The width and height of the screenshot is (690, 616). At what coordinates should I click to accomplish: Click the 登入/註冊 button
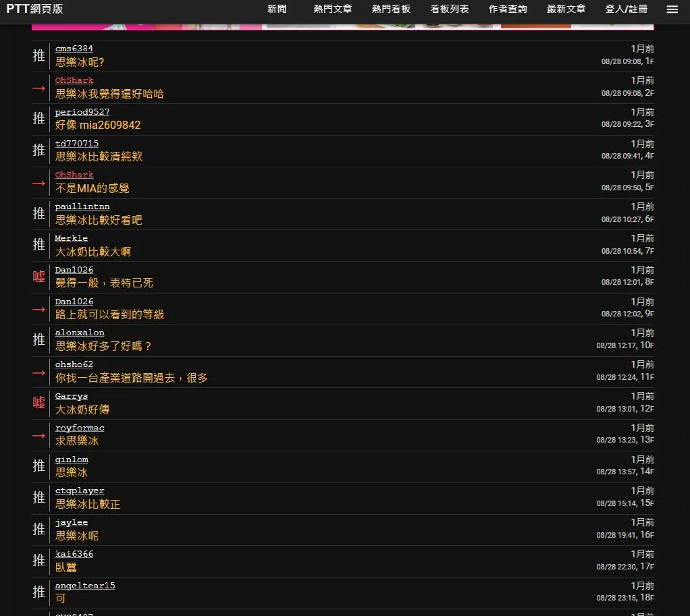coord(626,9)
